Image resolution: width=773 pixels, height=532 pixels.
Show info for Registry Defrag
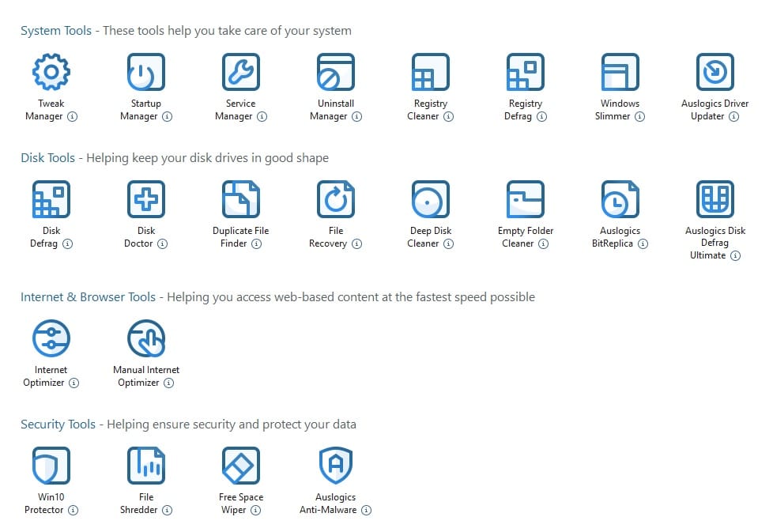[541, 116]
